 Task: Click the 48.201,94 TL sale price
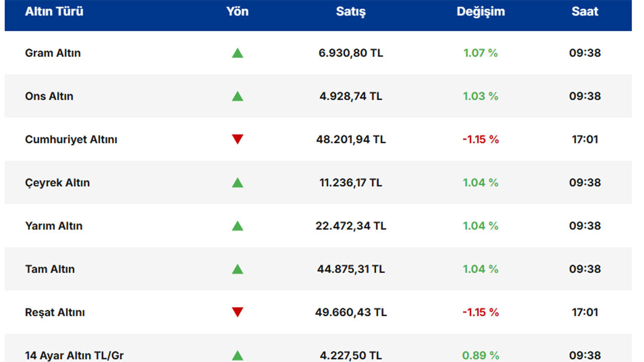point(351,139)
